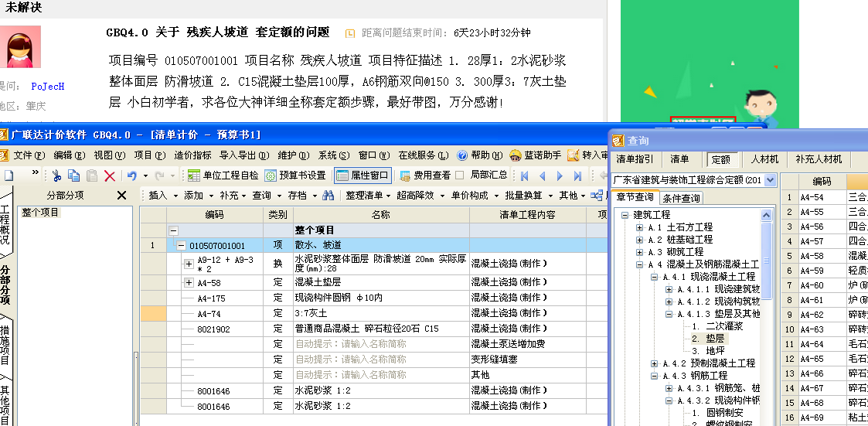
Task: Collapse the 010507001001 row
Action: (182, 245)
